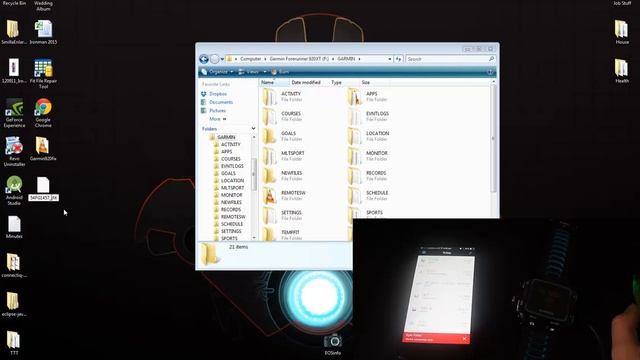Select the MONITOR folder in the file pane

click(368, 156)
